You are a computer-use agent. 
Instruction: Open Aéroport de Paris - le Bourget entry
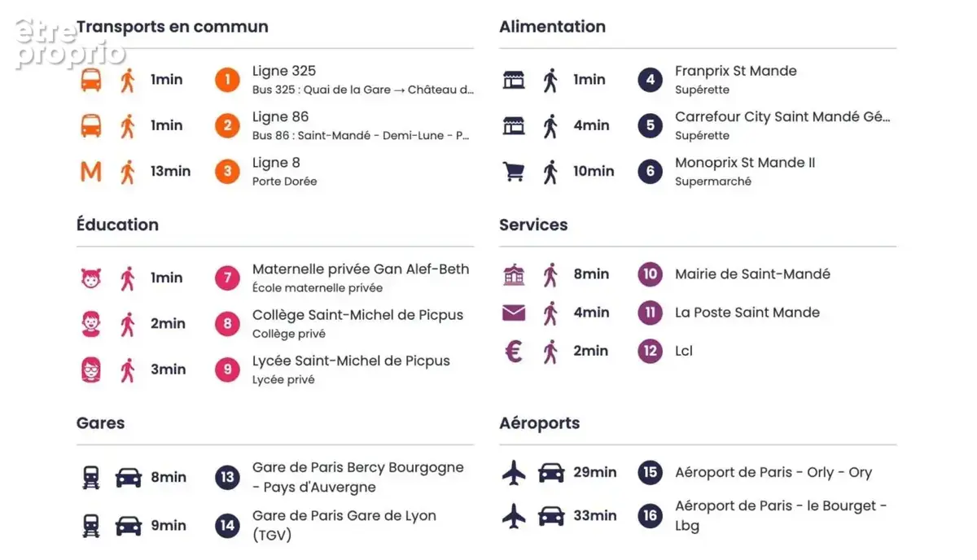point(781,515)
